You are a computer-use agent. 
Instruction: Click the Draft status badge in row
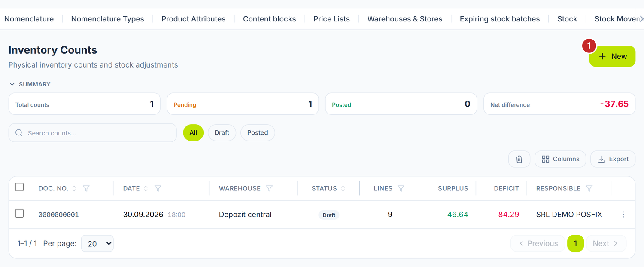tap(329, 215)
